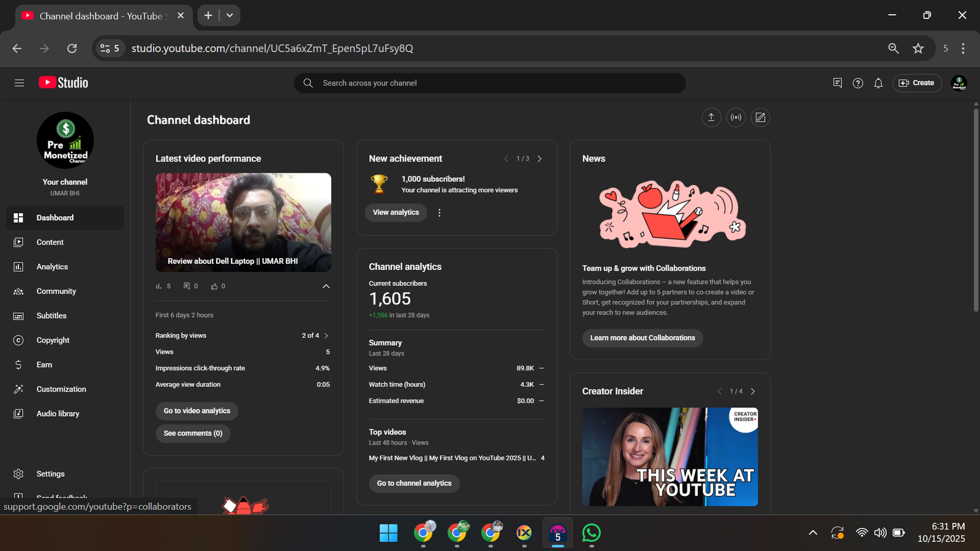980x551 pixels.
Task: Show next Creator Insider item
Action: point(753,391)
